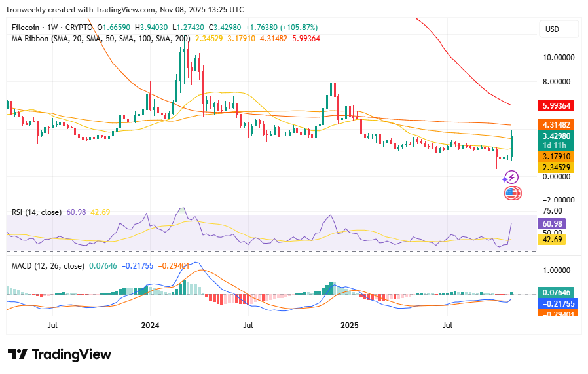Click the green 0.07646 MACD histogram label
The width and height of the screenshot is (588, 374).
555,292
